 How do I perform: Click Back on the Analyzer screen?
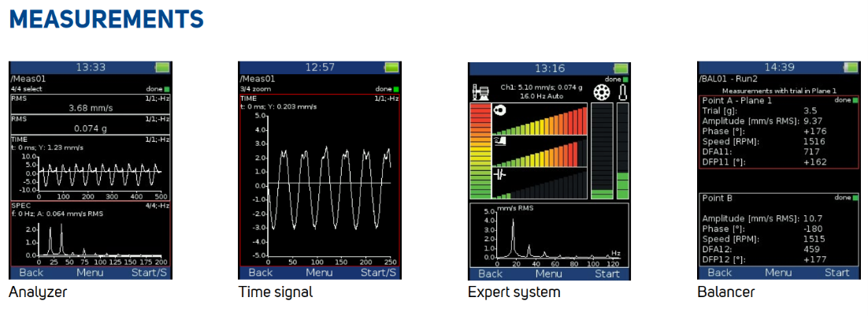[31, 273]
